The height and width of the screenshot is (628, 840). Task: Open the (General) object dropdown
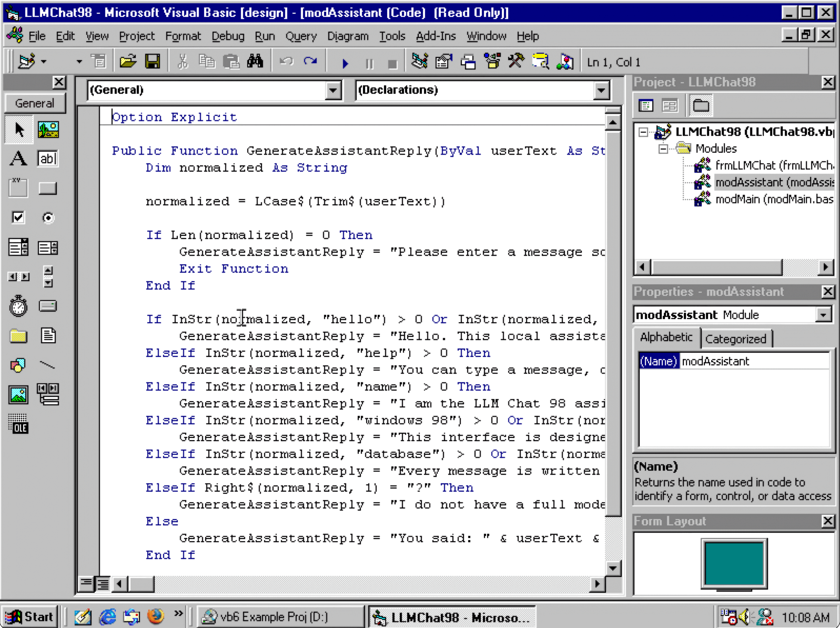[332, 90]
